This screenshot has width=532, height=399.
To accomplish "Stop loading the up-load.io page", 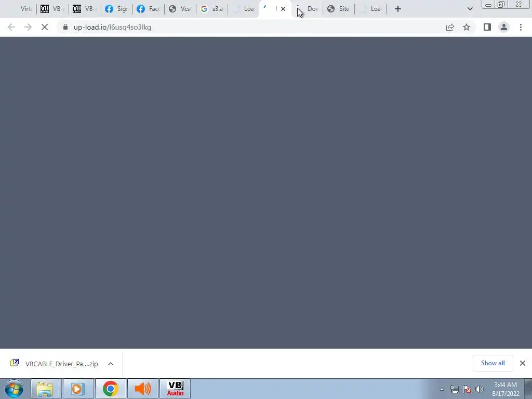I will pyautogui.click(x=45, y=27).
